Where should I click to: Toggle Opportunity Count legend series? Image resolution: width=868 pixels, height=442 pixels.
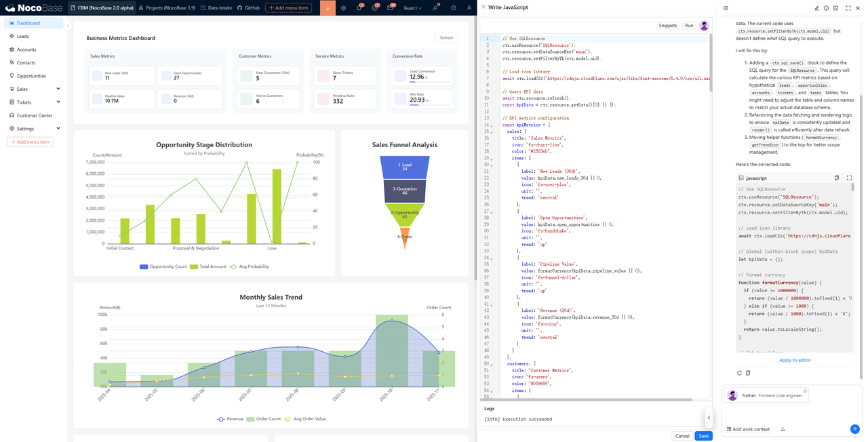[x=163, y=266]
